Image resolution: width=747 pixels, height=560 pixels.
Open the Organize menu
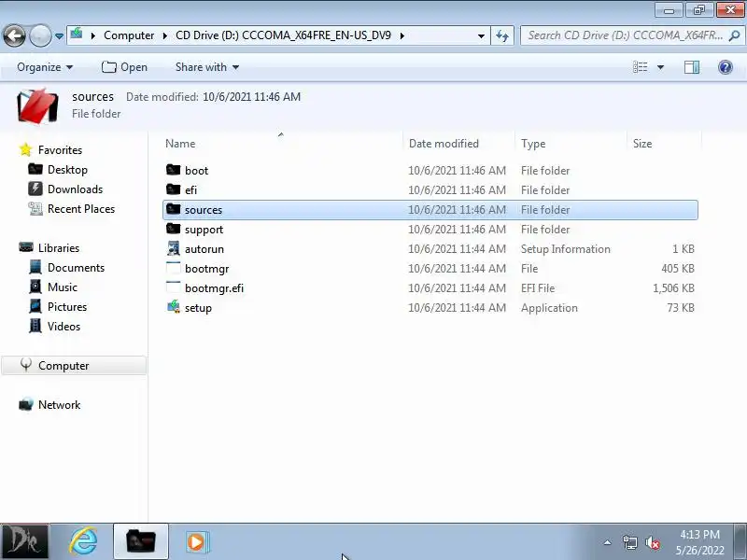pos(45,67)
